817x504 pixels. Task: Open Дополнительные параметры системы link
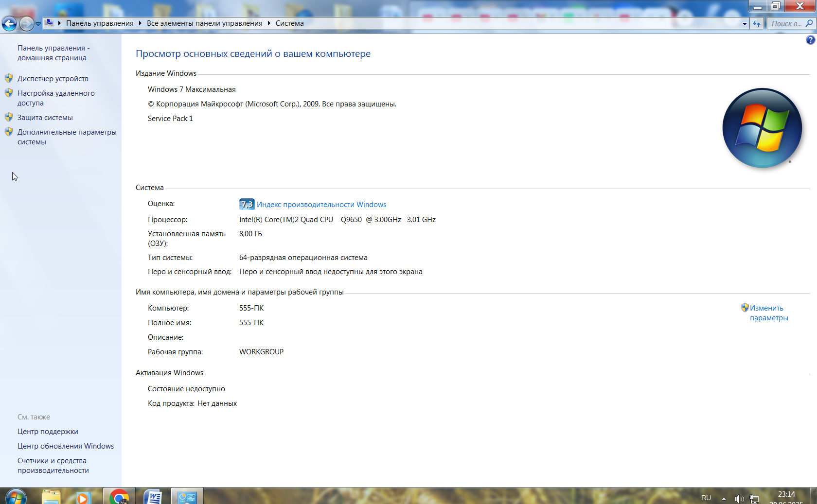coord(67,137)
